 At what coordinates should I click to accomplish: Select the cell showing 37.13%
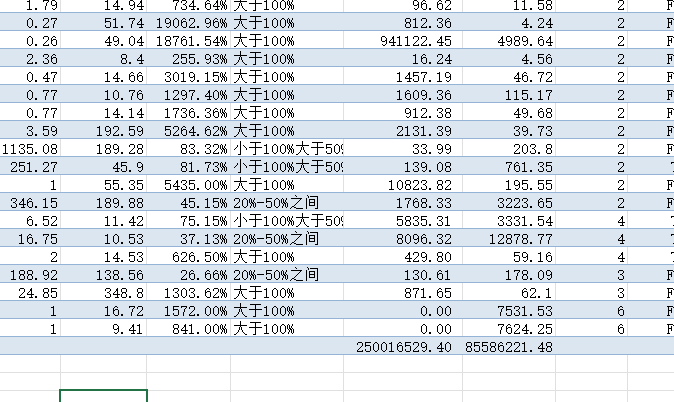click(x=189, y=239)
